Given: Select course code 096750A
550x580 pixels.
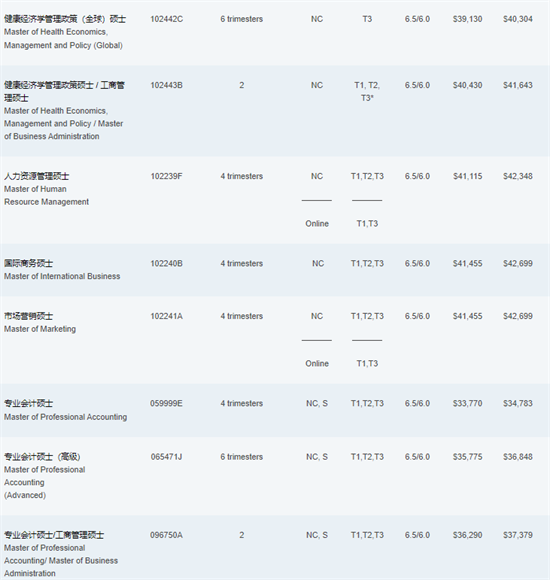Looking at the screenshot, I should [166, 535].
